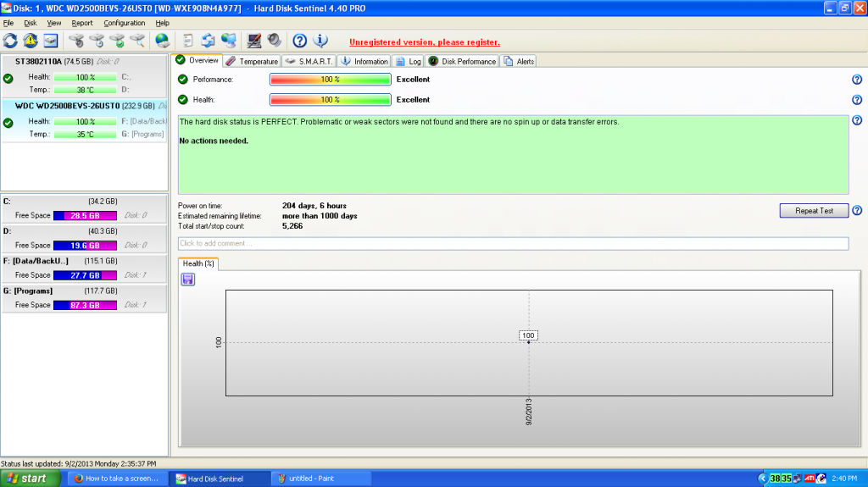Click the send report envelope toolbar icon
This screenshot has height=487, width=868.
[209, 41]
